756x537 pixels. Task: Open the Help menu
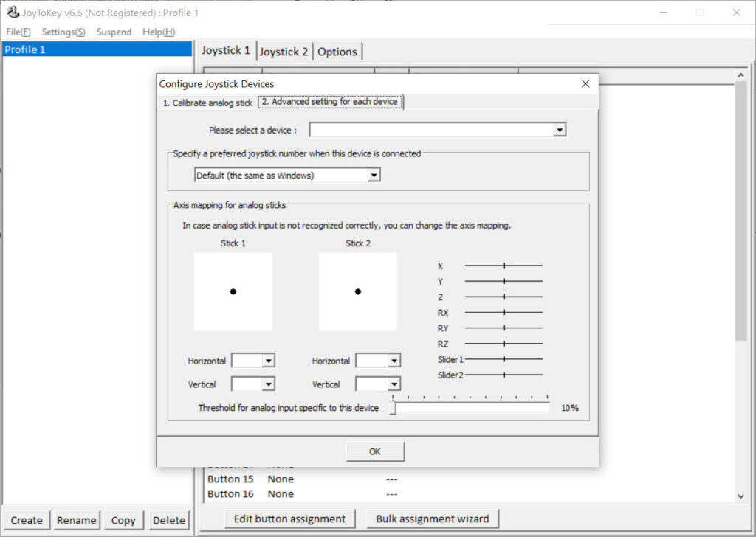click(x=159, y=32)
